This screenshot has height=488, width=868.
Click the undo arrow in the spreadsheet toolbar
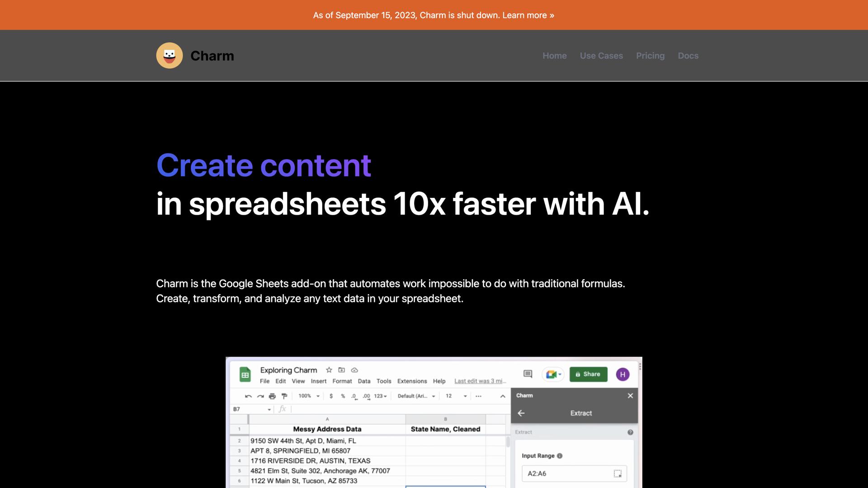[248, 396]
